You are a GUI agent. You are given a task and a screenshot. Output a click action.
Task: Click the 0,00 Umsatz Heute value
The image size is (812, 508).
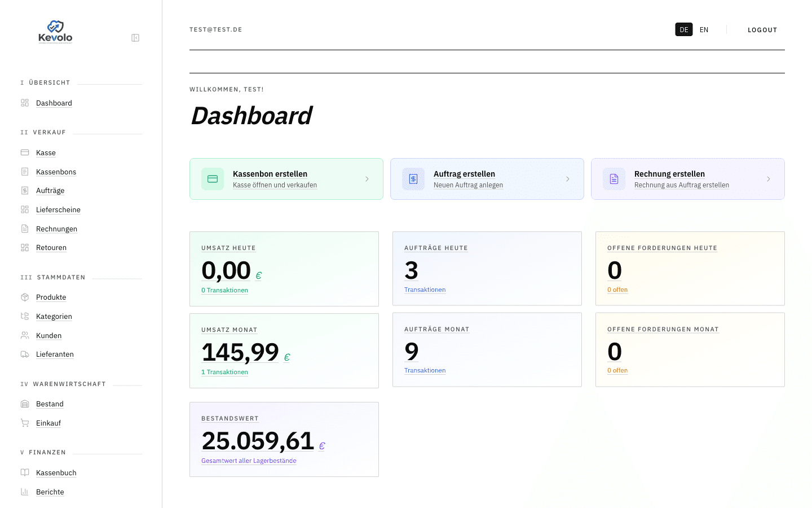click(x=226, y=270)
